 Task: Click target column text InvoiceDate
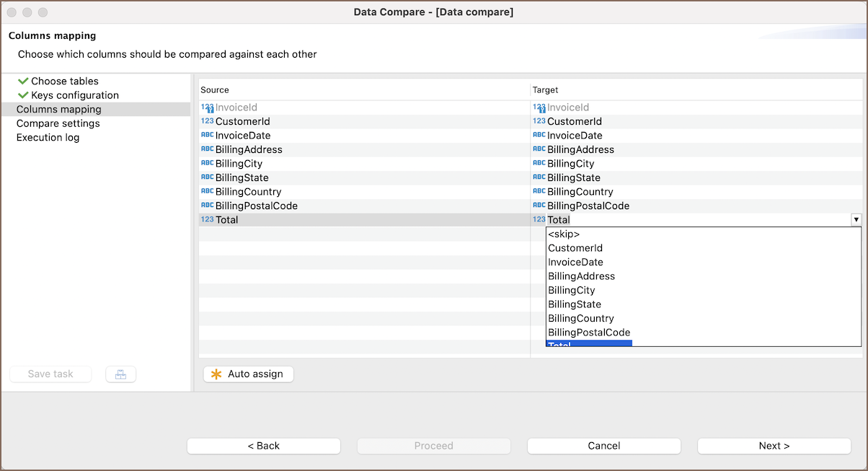pyautogui.click(x=575, y=136)
